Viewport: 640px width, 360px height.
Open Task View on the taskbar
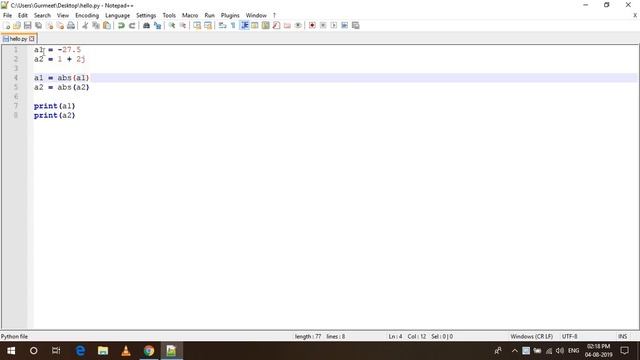coord(56,351)
